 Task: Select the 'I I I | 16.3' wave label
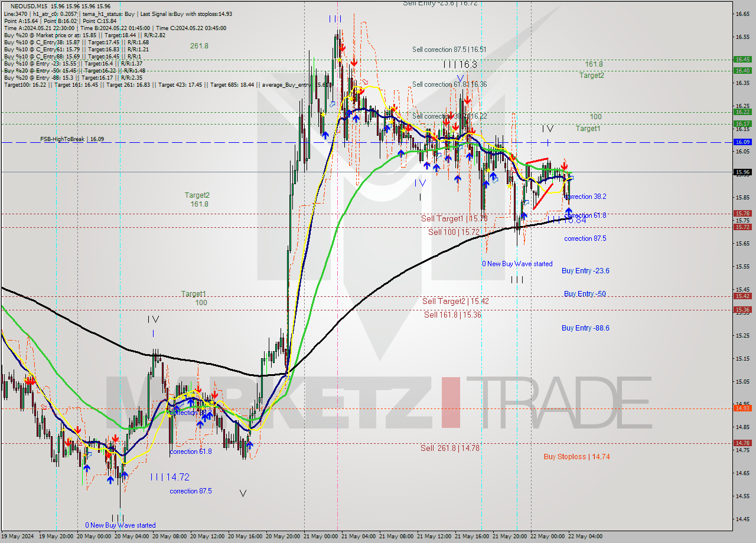(x=460, y=64)
